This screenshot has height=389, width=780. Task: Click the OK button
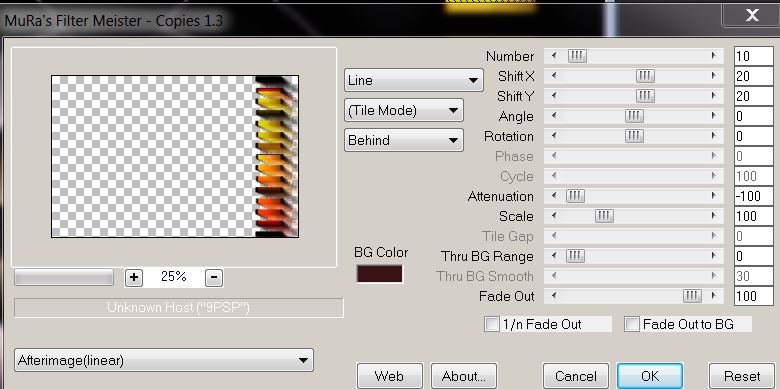650,376
